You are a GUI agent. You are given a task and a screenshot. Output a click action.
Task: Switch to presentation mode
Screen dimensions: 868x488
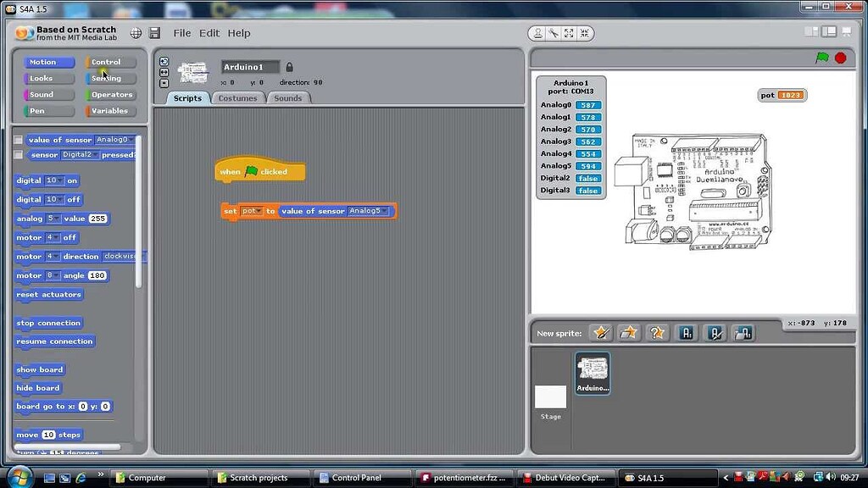[844, 31]
